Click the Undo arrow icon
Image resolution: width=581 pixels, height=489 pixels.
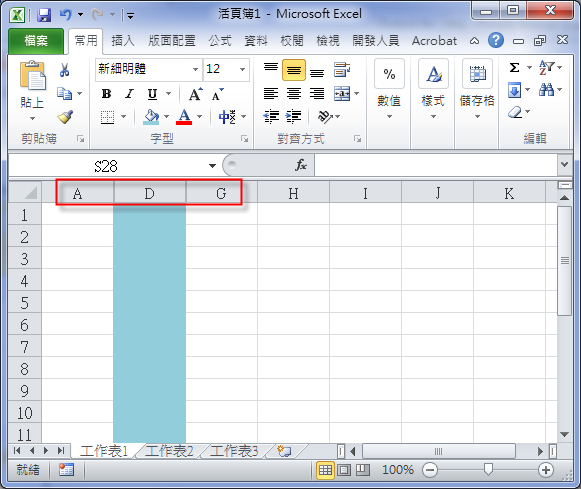pyautogui.click(x=66, y=15)
